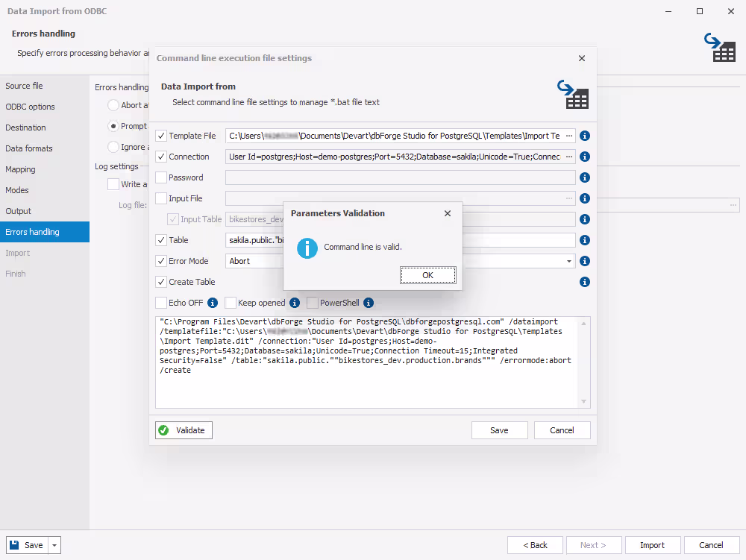Enable the PowerShell checkbox
The height and width of the screenshot is (560, 746).
313,303
